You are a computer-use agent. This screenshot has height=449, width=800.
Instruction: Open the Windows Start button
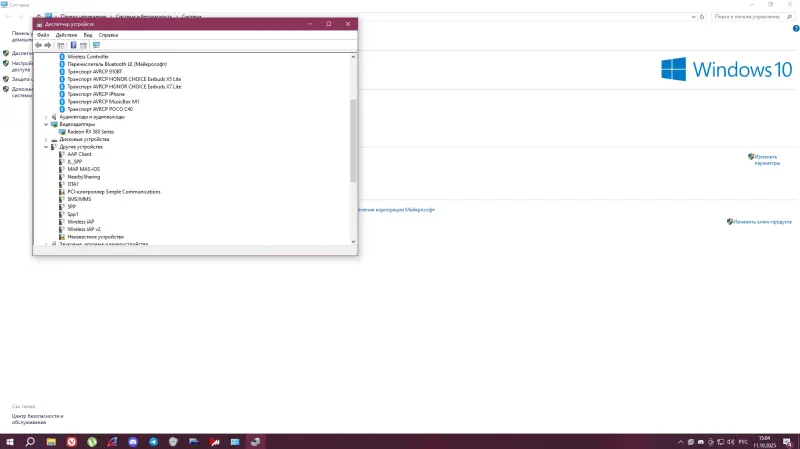click(x=10, y=441)
